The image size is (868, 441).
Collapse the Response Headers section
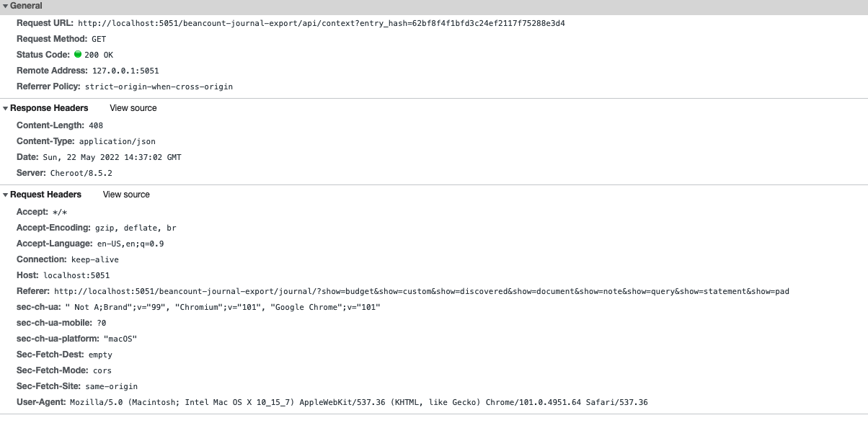6,108
